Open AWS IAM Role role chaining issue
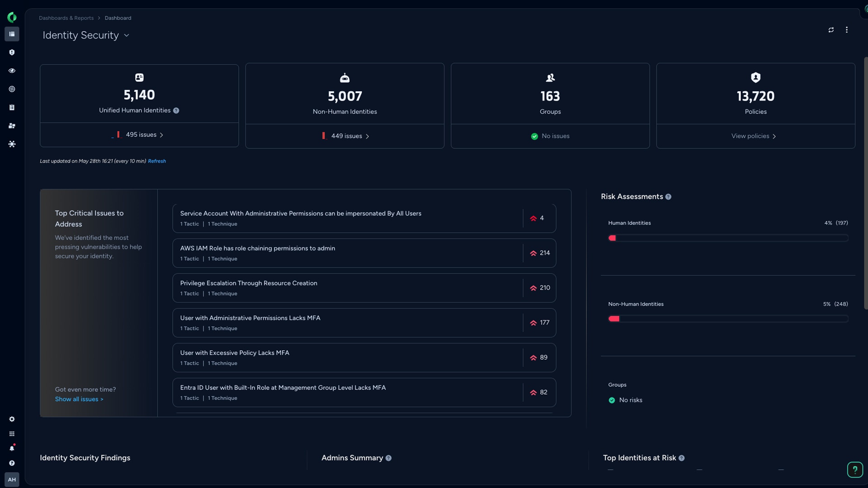 [364, 253]
